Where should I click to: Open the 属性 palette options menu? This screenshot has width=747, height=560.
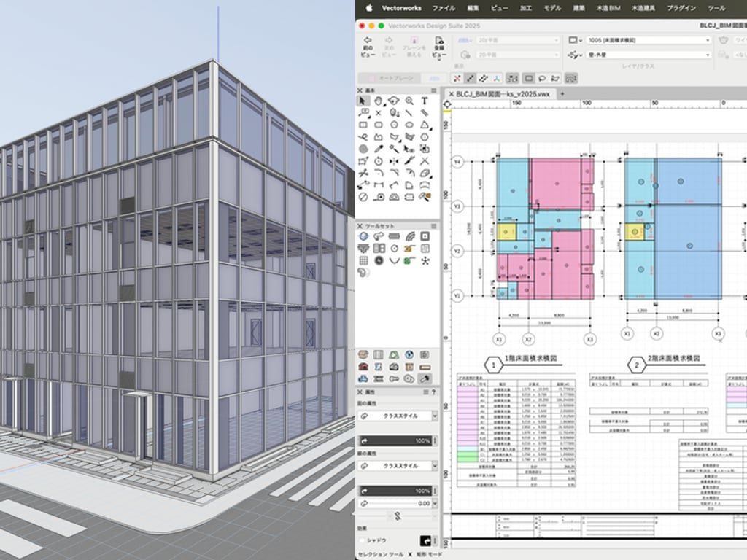pyautogui.click(x=425, y=392)
